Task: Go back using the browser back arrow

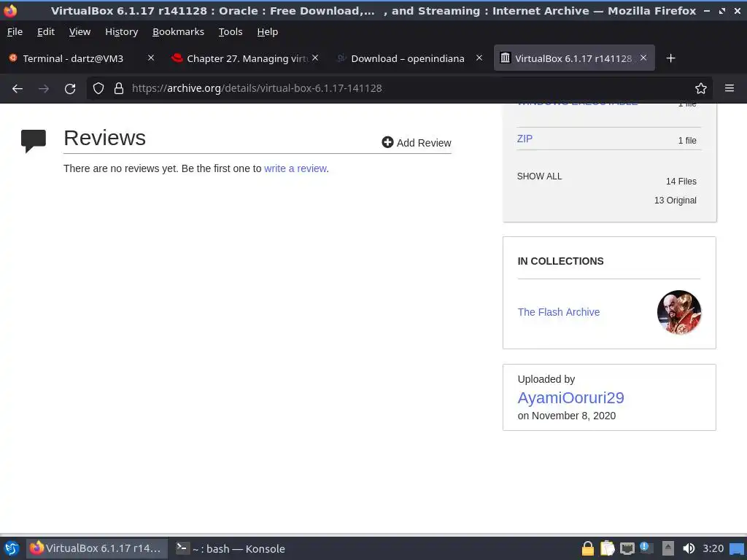Action: [x=18, y=88]
